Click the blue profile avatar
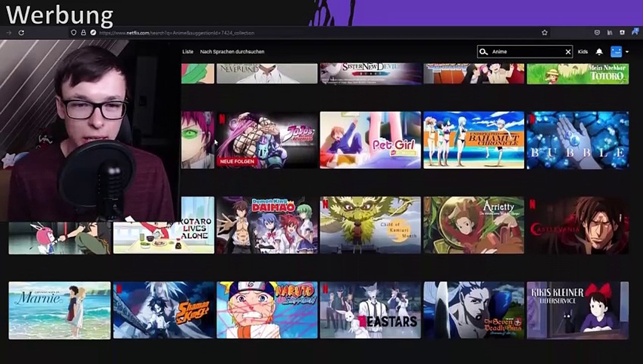The width and height of the screenshot is (643, 364). click(616, 52)
